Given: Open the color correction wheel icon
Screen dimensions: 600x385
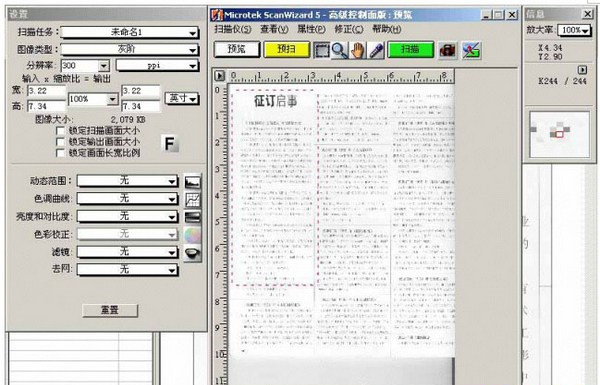Looking at the screenshot, I should tap(192, 235).
